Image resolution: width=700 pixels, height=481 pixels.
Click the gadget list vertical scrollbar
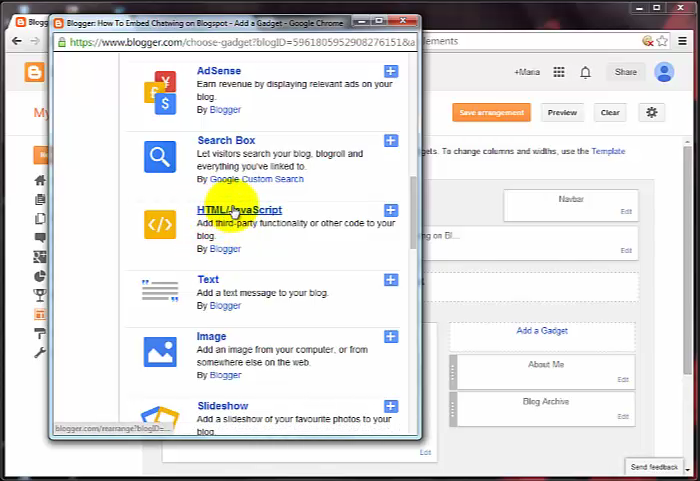(413, 212)
